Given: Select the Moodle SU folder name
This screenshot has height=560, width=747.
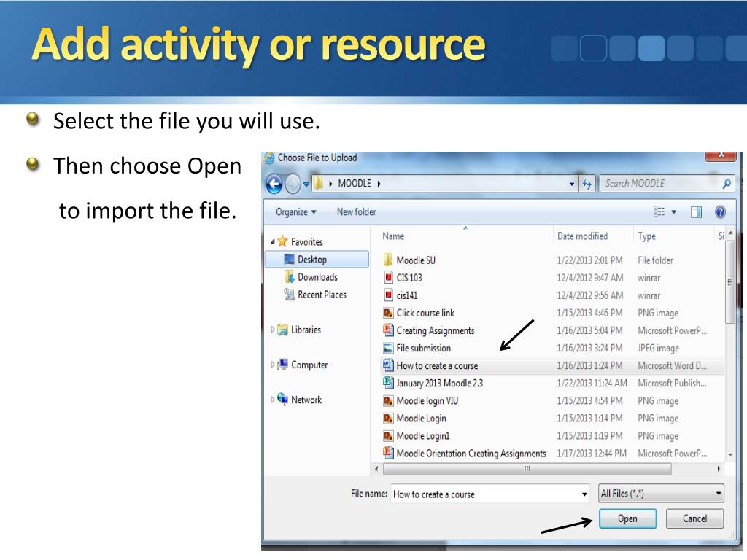Looking at the screenshot, I should click(x=416, y=260).
